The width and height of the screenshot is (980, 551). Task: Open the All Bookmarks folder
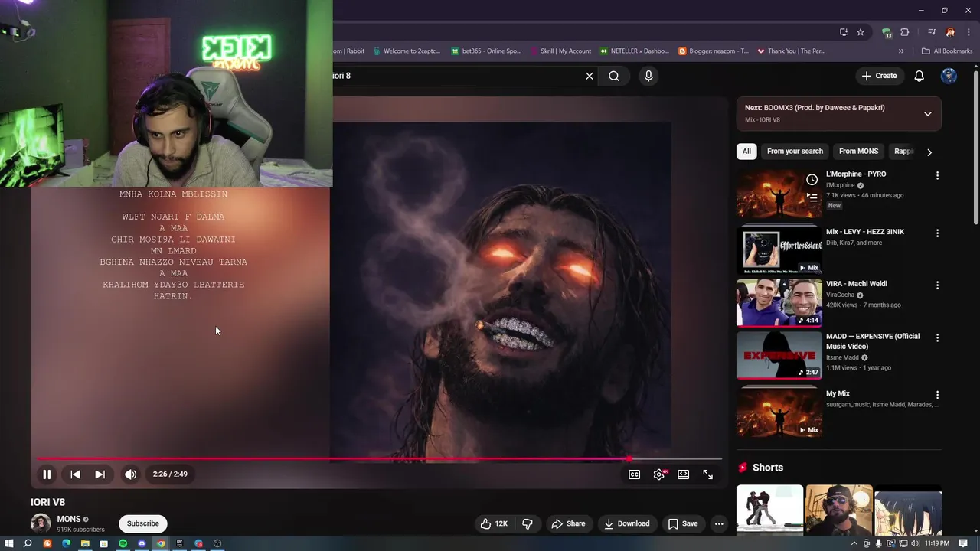click(x=947, y=51)
